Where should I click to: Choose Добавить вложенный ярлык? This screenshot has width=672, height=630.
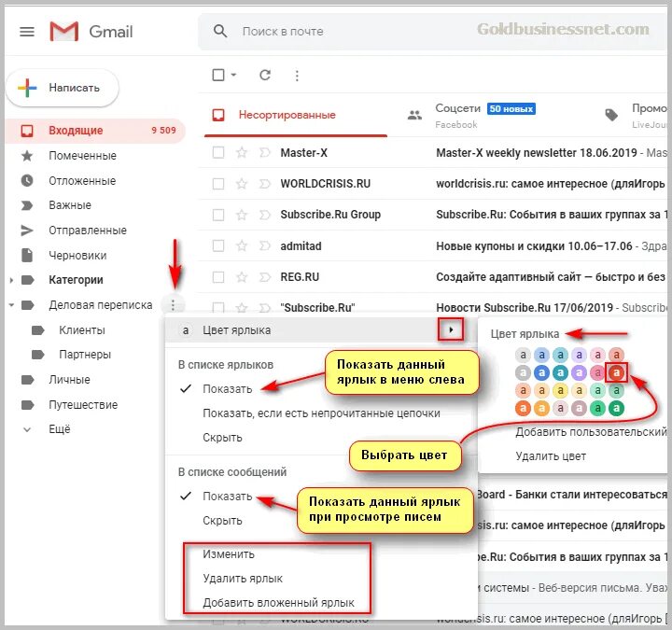coord(278,603)
